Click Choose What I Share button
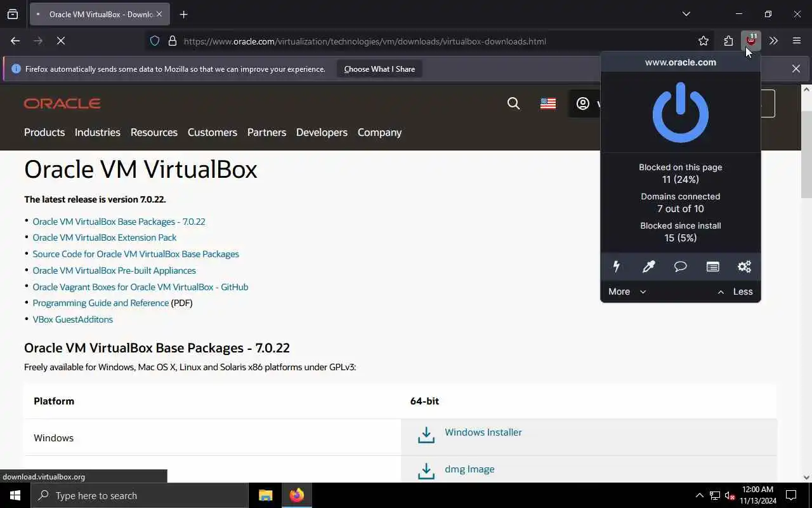The height and width of the screenshot is (508, 812). coord(379,69)
